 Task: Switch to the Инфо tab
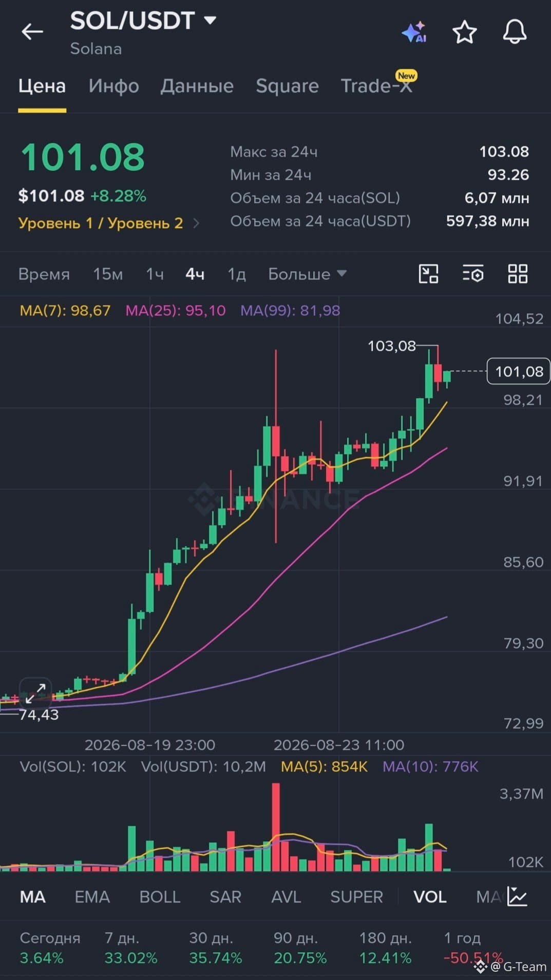pyautogui.click(x=113, y=86)
